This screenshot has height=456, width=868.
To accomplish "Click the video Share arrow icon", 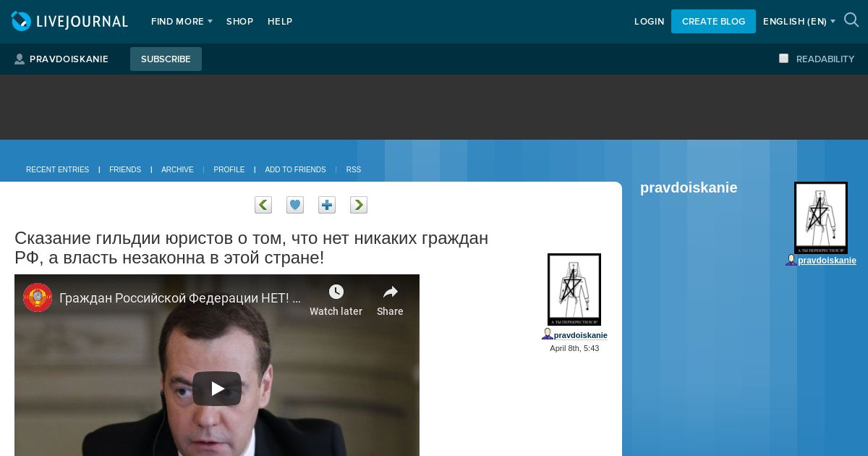I will (x=391, y=292).
